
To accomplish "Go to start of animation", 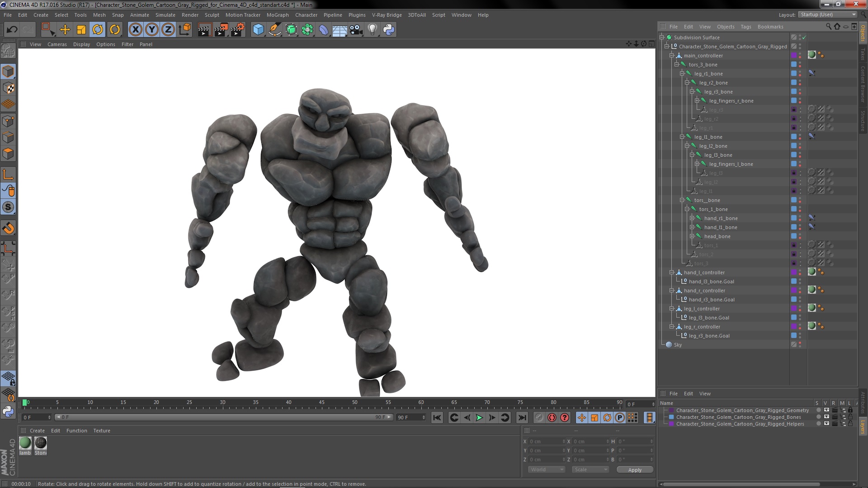I will [437, 418].
